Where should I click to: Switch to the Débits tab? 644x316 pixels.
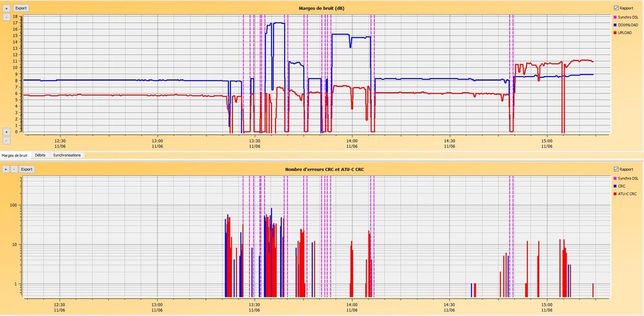pyautogui.click(x=40, y=155)
